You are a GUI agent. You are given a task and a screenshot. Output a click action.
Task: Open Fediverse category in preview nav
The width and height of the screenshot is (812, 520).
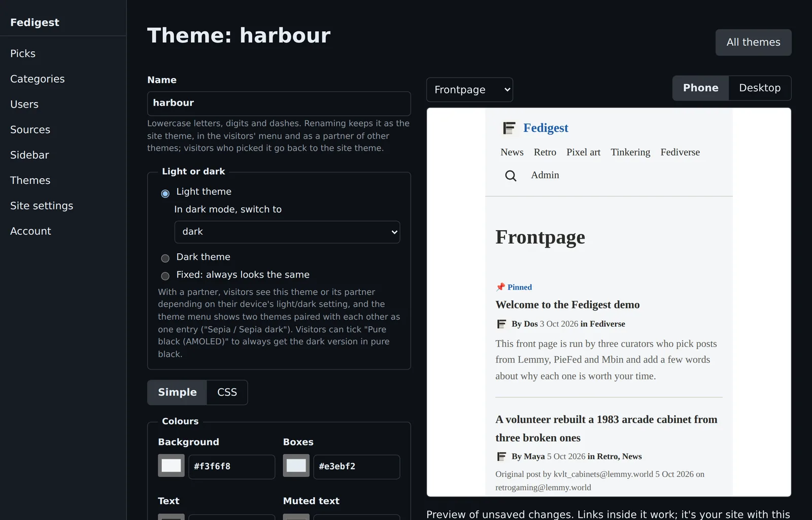coord(680,152)
